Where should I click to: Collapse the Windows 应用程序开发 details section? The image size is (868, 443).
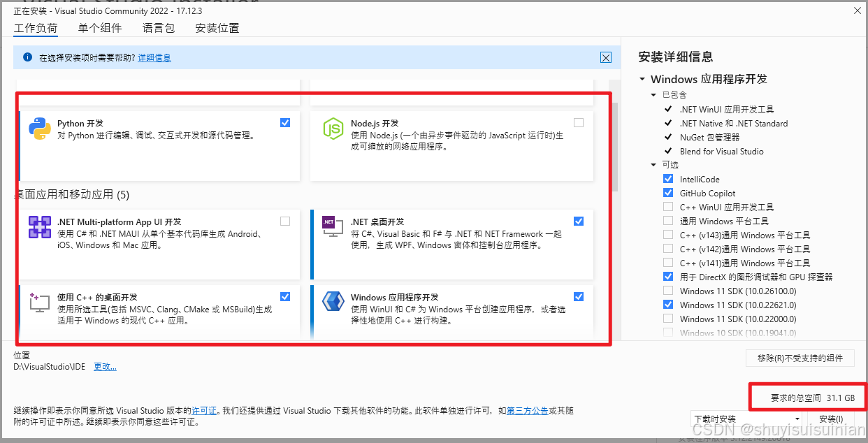[x=642, y=79]
